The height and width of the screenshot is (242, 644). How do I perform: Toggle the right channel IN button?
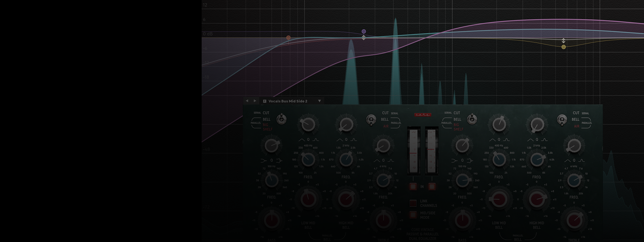(432, 186)
